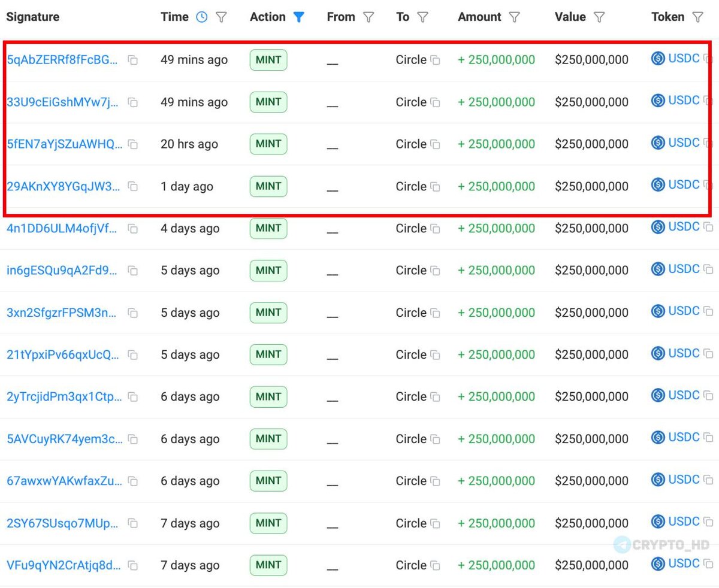
Task: Copy signature 67awxwYAKwfaxZu with copy icon
Action: (x=133, y=481)
